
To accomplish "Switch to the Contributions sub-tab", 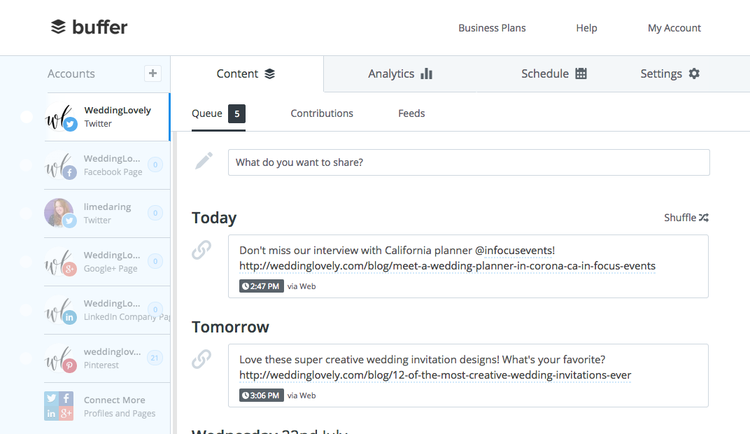I will click(322, 113).
